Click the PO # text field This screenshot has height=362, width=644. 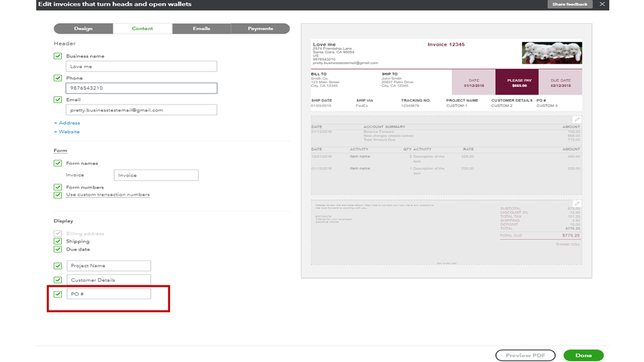[x=109, y=294]
